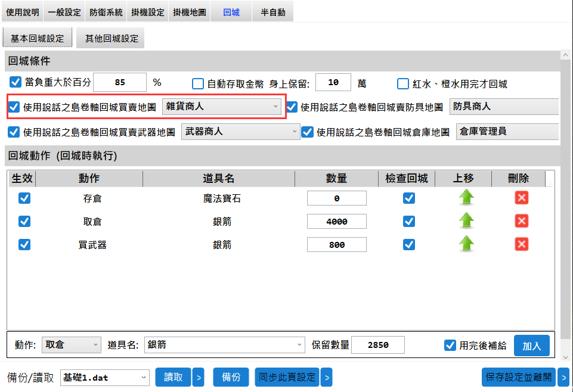Click up arrow in 買武器 row
Screen dimensions: 573x392
tap(466, 244)
